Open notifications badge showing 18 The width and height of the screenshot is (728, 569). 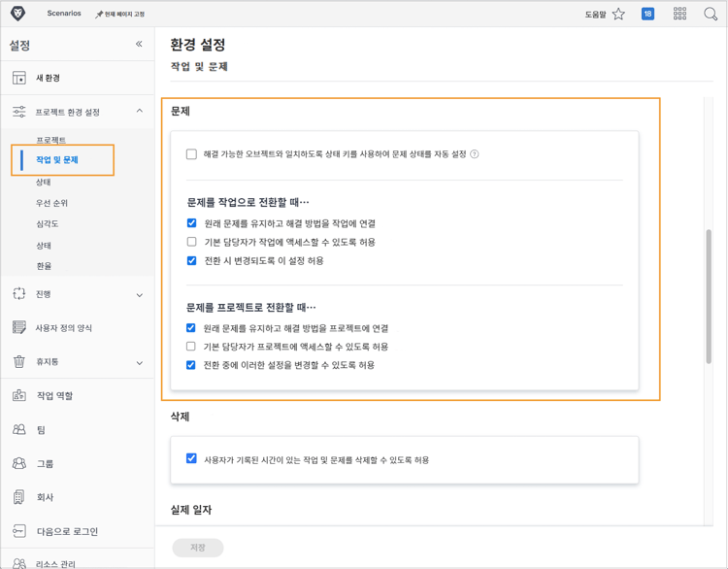(x=647, y=14)
